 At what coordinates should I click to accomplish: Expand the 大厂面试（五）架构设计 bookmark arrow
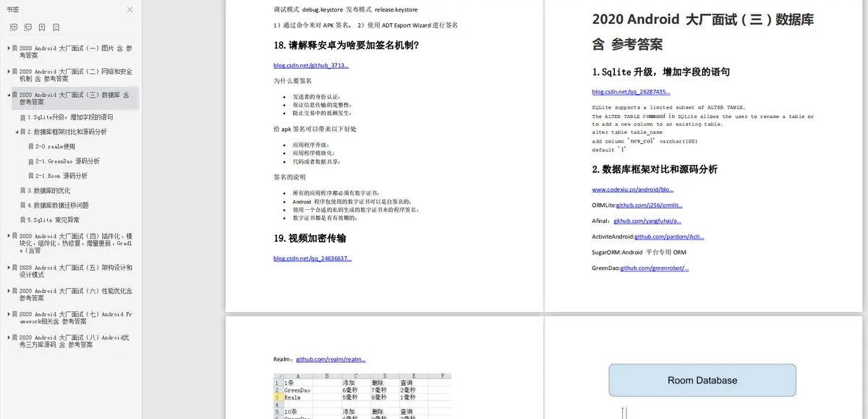(x=8, y=268)
